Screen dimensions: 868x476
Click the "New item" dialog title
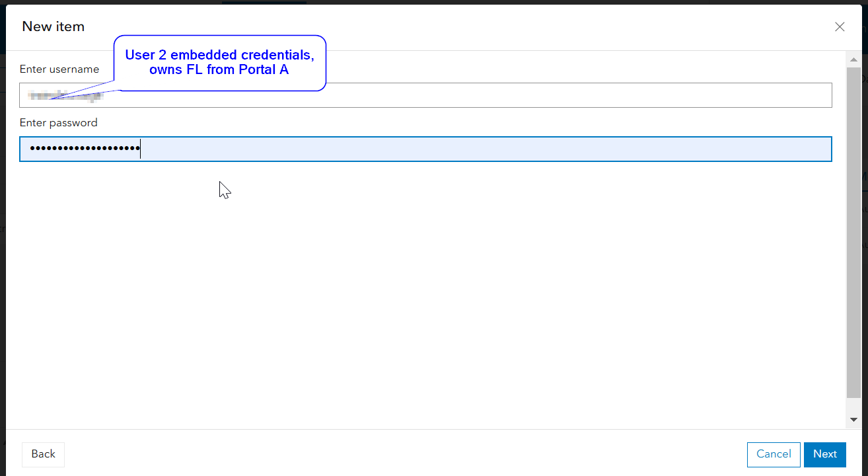click(54, 26)
